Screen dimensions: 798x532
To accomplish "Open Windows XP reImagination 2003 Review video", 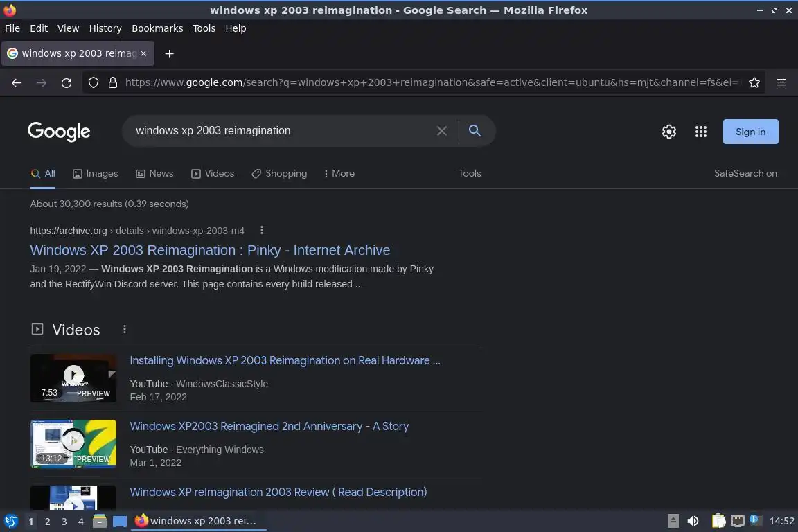I will [278, 493].
